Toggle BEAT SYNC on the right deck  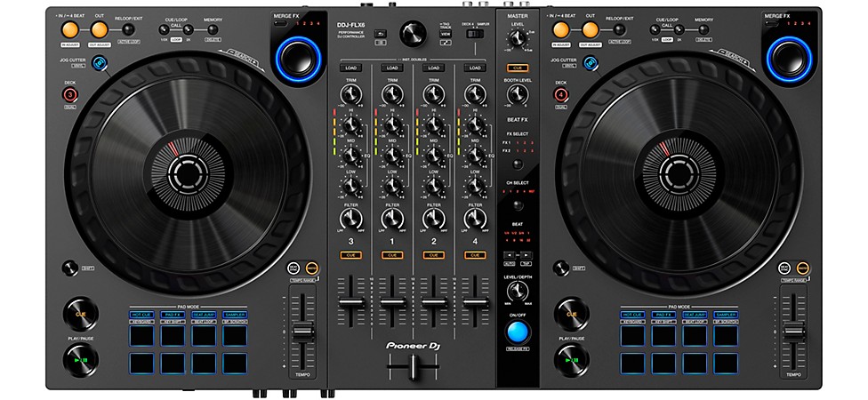click(x=784, y=268)
